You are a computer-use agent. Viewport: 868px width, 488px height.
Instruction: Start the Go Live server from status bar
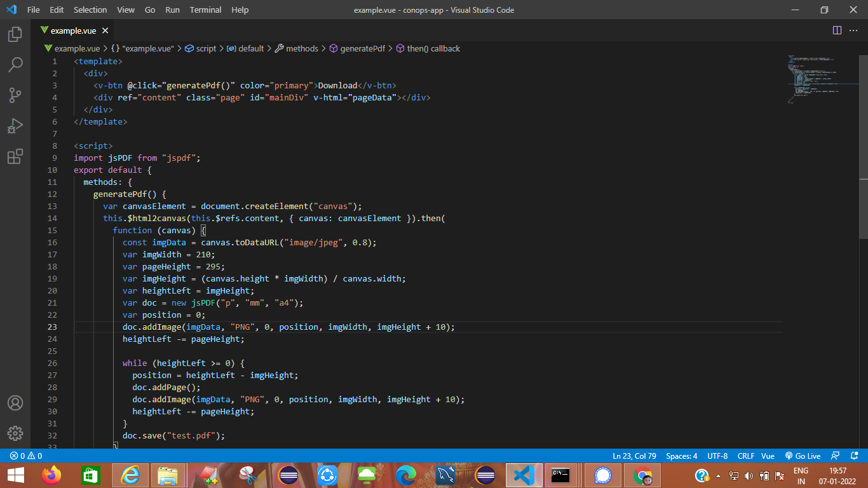click(x=803, y=456)
